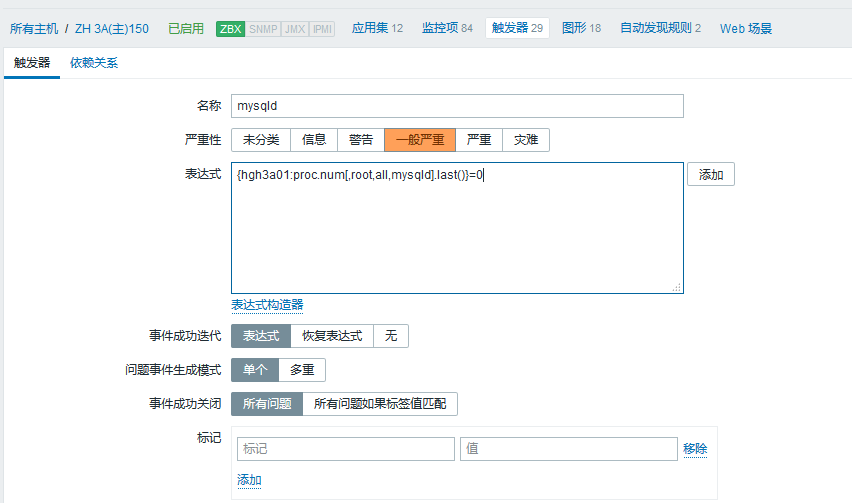The image size is (852, 503).
Task: Choose 所有问题如果标签值匹配 close option
Action: pos(380,404)
